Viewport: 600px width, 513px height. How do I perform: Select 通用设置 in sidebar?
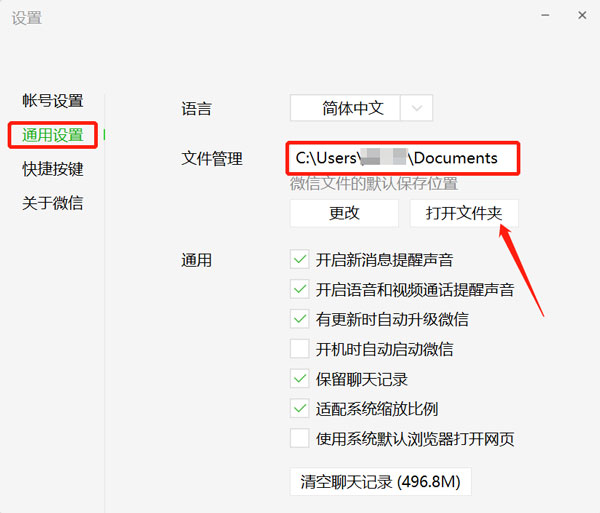coord(52,135)
